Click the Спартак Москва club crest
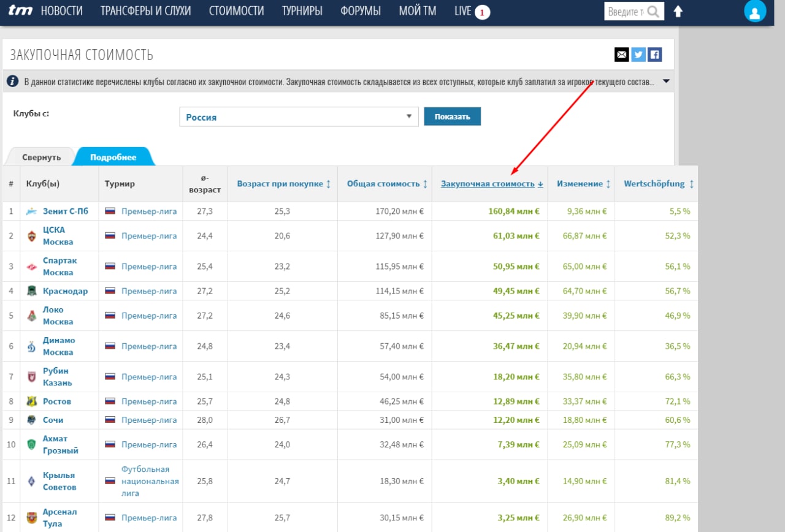This screenshot has height=532, width=785. (x=32, y=267)
